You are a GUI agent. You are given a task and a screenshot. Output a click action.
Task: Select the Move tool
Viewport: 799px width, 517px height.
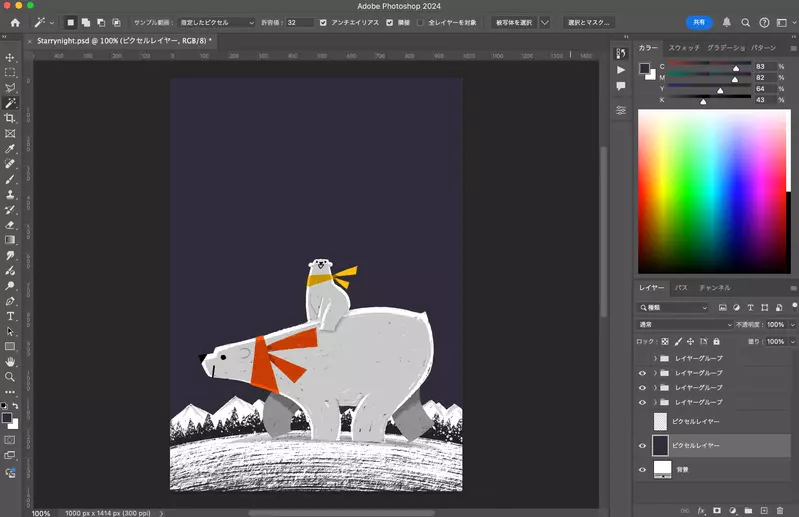10,58
